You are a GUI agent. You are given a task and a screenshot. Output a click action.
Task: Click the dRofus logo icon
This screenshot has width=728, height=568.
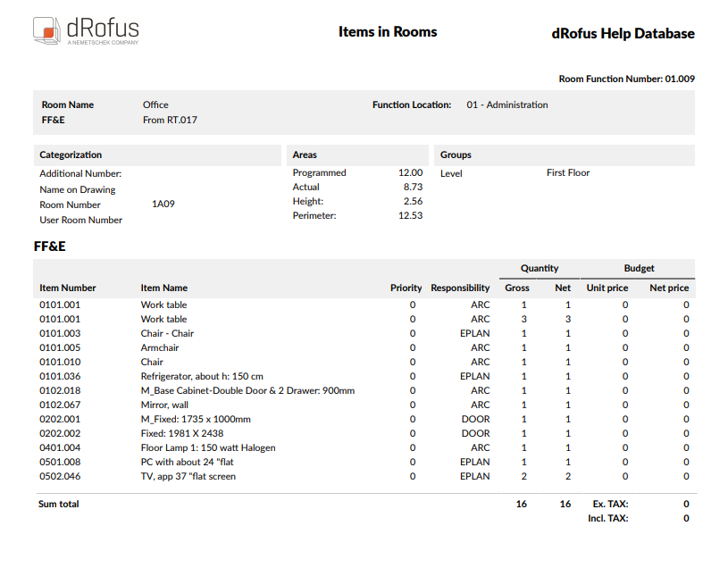click(46, 29)
